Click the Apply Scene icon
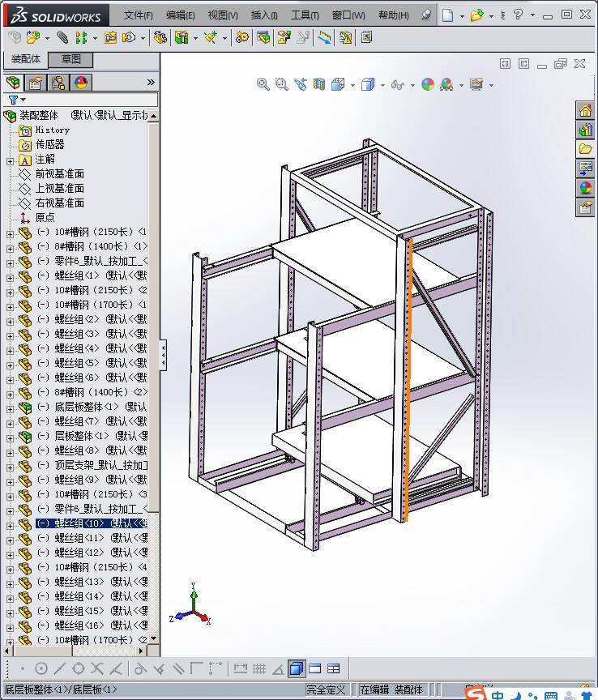This screenshot has height=700, width=598. point(446,84)
